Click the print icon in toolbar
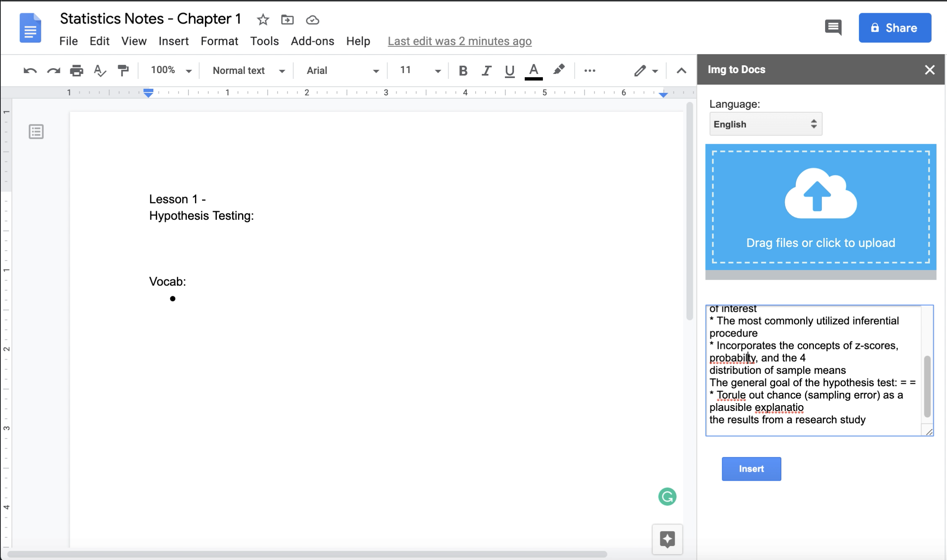 tap(77, 70)
